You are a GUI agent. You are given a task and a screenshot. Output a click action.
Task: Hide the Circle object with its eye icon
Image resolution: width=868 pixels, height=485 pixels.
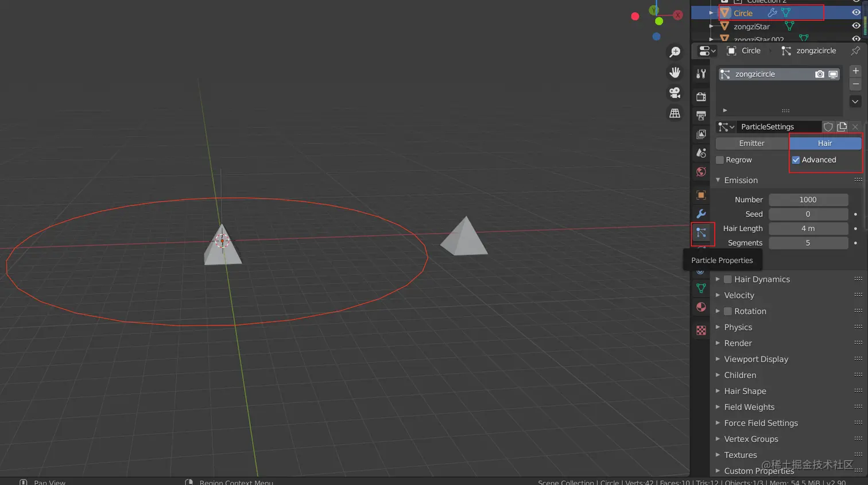click(x=856, y=13)
